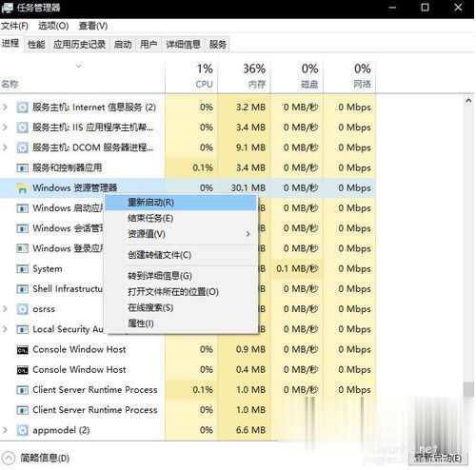Open the 资源值(V) submenu arrow

pos(248,234)
